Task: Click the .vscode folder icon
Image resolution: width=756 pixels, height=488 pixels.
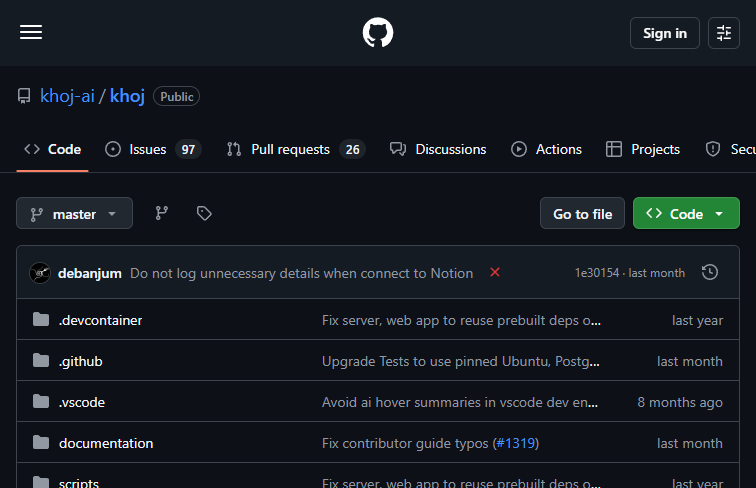Action: 41,401
